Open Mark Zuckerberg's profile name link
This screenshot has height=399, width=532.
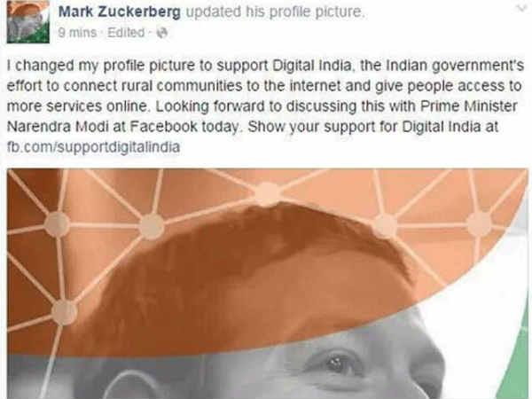click(120, 12)
